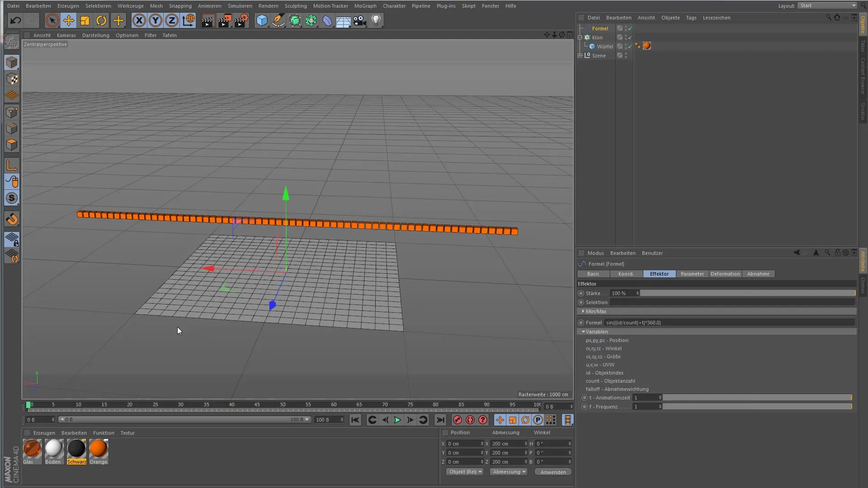Add a light object
This screenshot has width=868, height=488.
click(x=376, y=20)
